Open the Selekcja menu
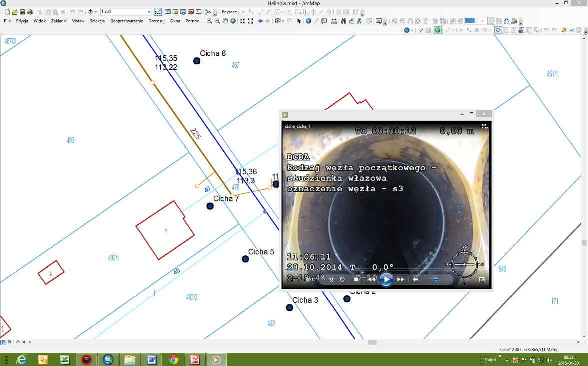This screenshot has width=588, height=366. 97,21
